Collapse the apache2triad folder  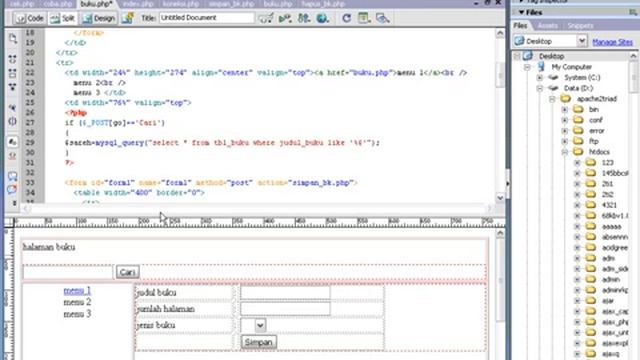click(x=552, y=99)
